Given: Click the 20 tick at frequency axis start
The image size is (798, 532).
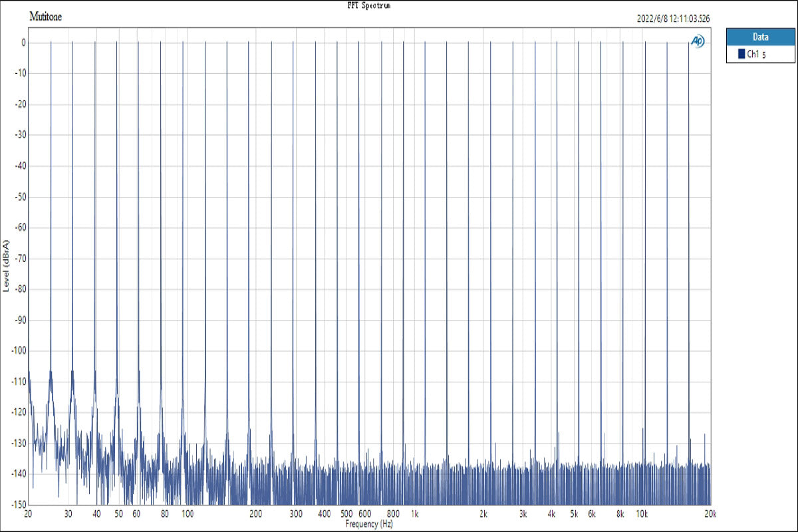Looking at the screenshot, I should 28,514.
